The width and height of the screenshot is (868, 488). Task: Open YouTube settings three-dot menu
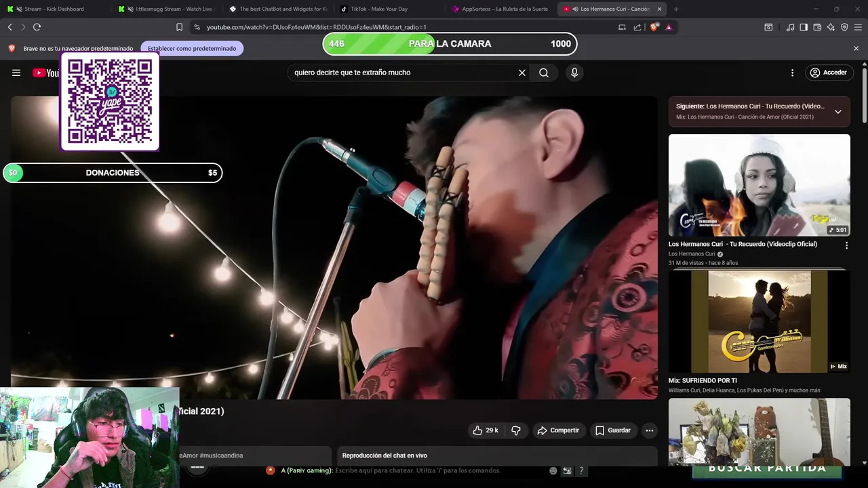pos(792,73)
